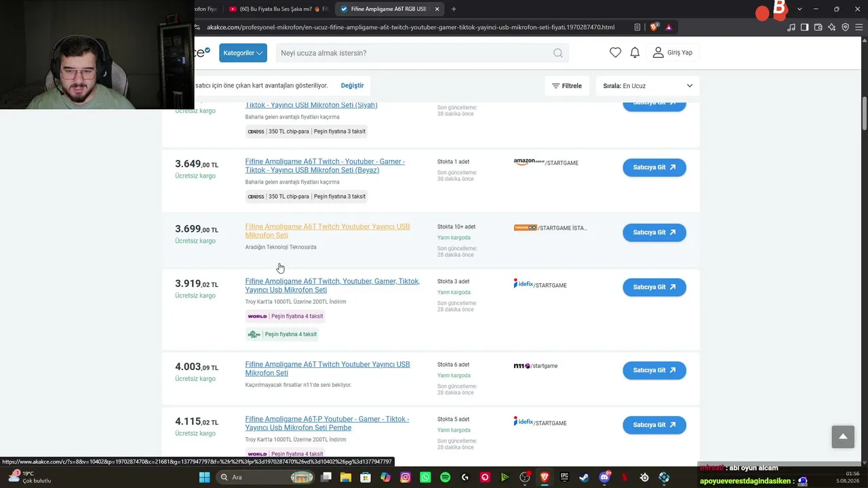
Task: Open the favorites heart icon
Action: [x=615, y=52]
